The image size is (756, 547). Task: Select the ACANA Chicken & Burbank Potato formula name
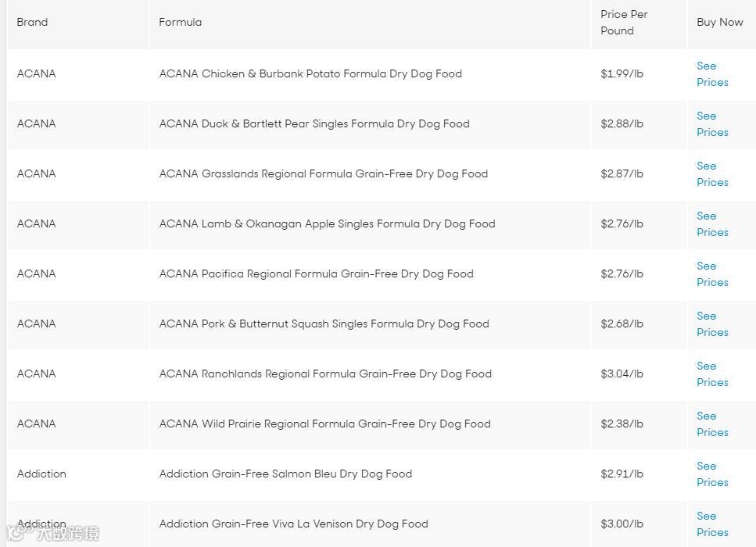[310, 73]
